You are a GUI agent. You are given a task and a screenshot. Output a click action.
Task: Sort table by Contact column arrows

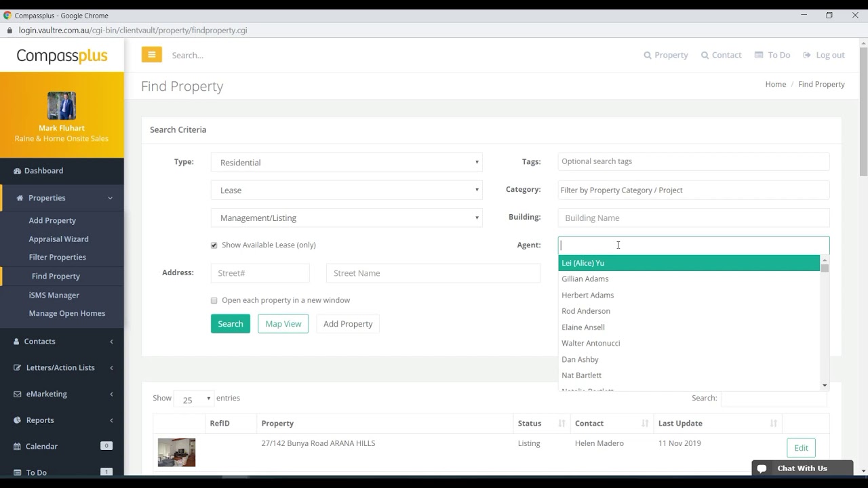(645, 424)
